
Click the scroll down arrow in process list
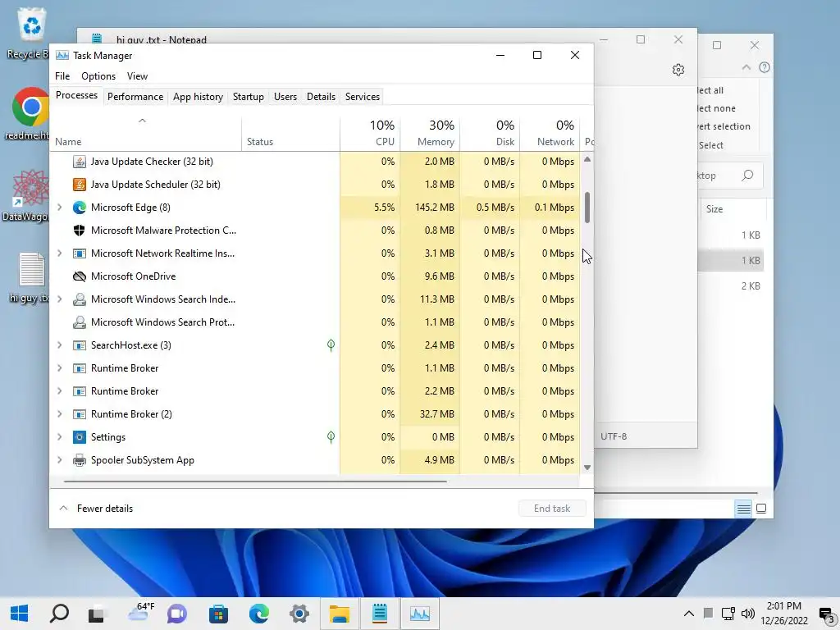pyautogui.click(x=587, y=467)
